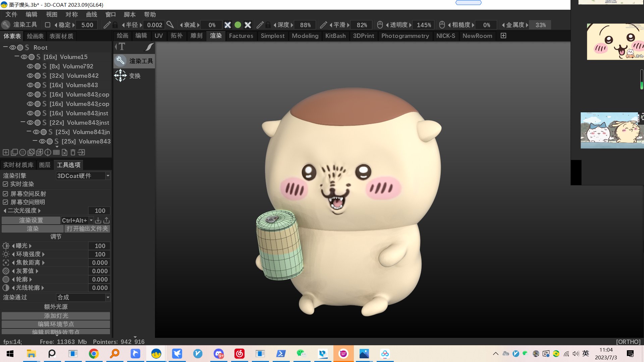
Task: Click the lock icon next to the 半径 field
Action: [115, 25]
